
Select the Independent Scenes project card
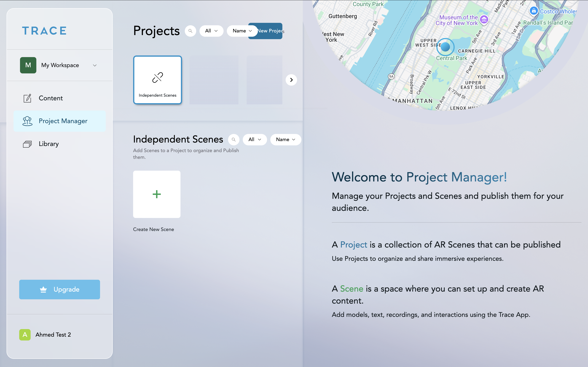[x=157, y=80]
